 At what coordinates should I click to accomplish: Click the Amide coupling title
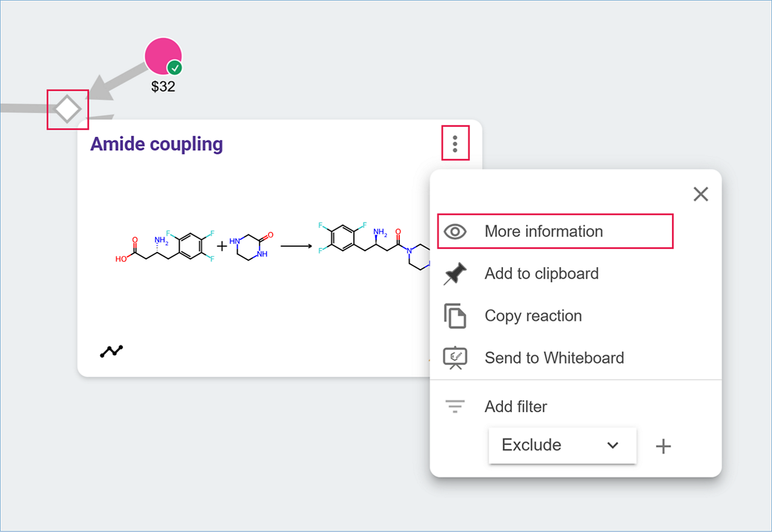click(157, 144)
